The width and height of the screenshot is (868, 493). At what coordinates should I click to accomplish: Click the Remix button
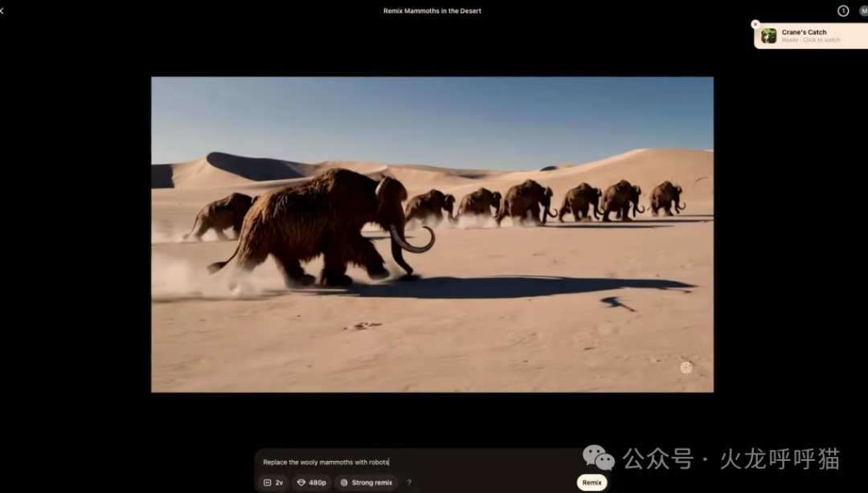coord(592,483)
